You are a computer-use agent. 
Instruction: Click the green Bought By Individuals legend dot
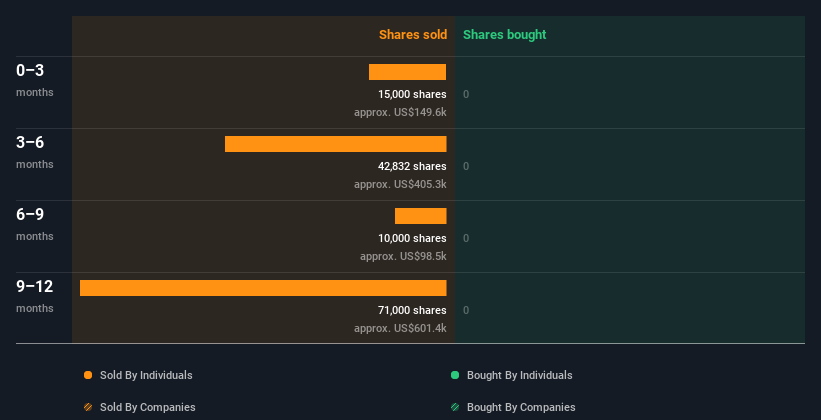[x=455, y=375]
